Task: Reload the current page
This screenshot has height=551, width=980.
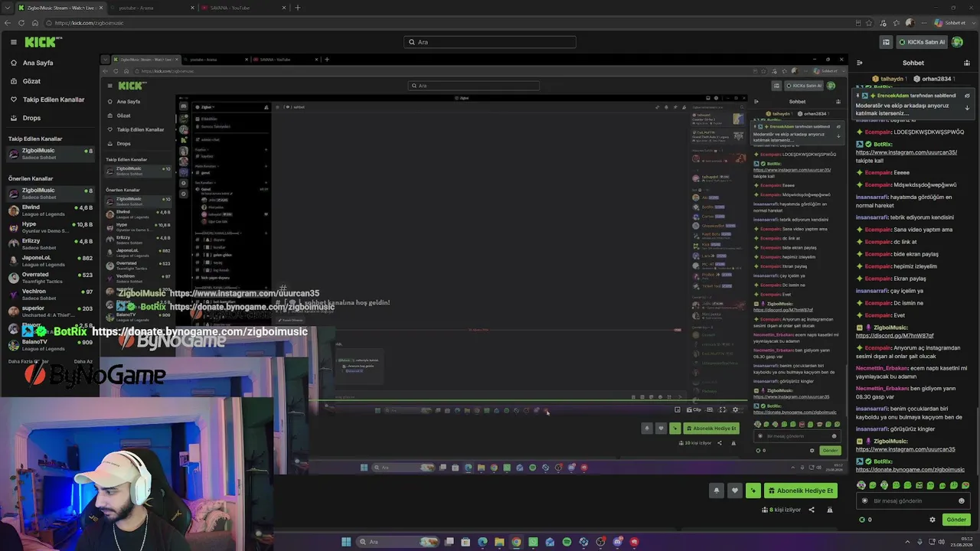Action: 21,23
